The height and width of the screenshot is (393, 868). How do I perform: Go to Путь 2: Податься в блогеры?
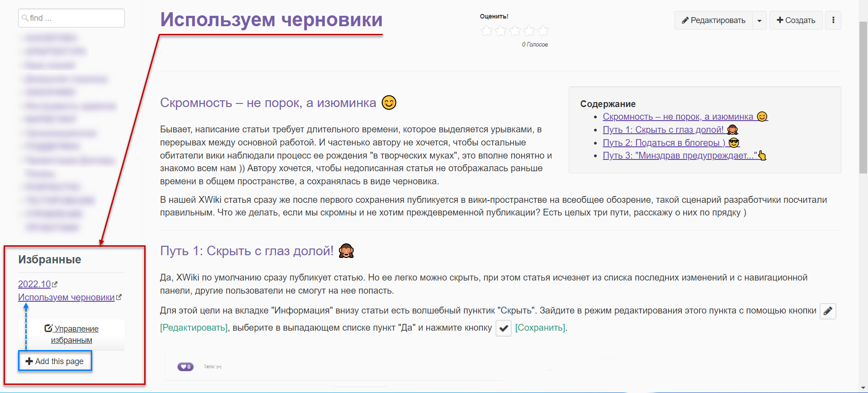click(664, 143)
